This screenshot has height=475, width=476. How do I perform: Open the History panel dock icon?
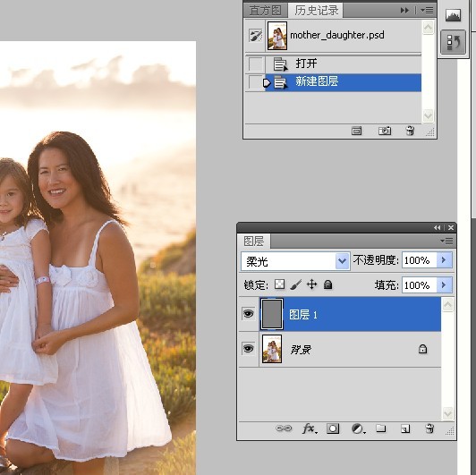(x=453, y=42)
